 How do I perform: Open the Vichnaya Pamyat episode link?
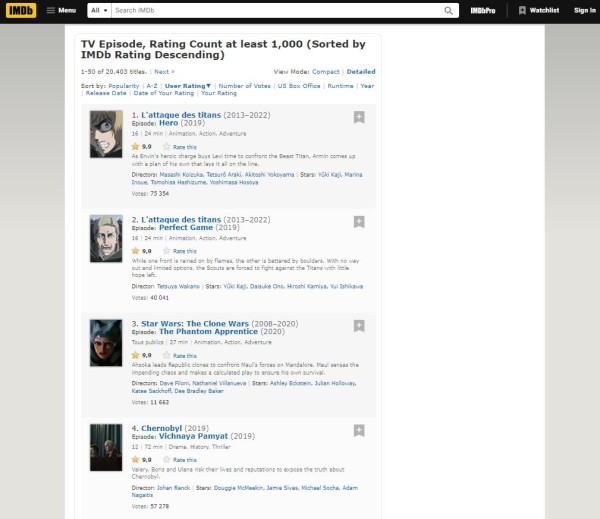193,436
